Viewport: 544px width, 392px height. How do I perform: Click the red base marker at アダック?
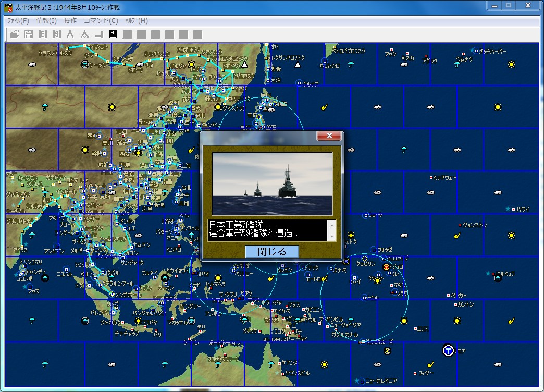(426, 56)
